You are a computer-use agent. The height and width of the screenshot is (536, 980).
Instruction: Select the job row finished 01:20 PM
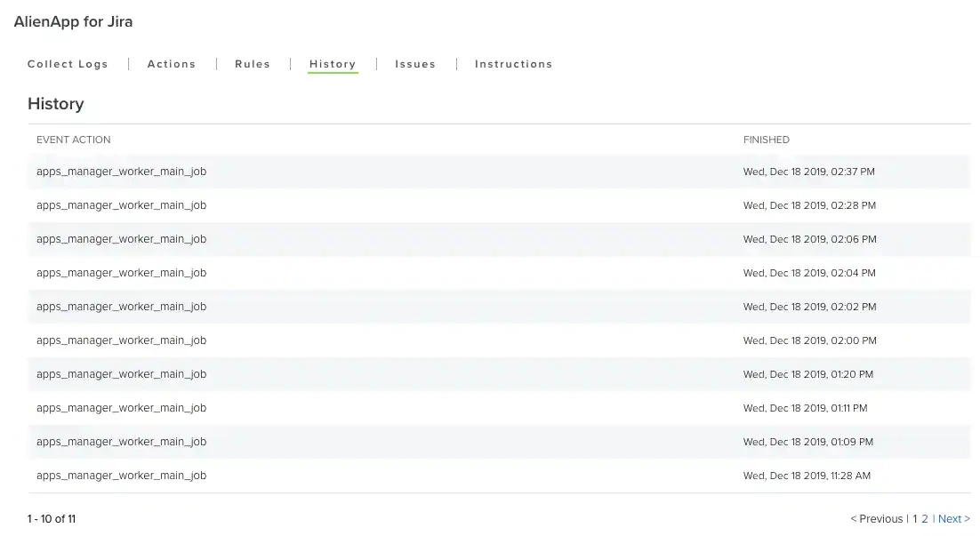[499, 373]
